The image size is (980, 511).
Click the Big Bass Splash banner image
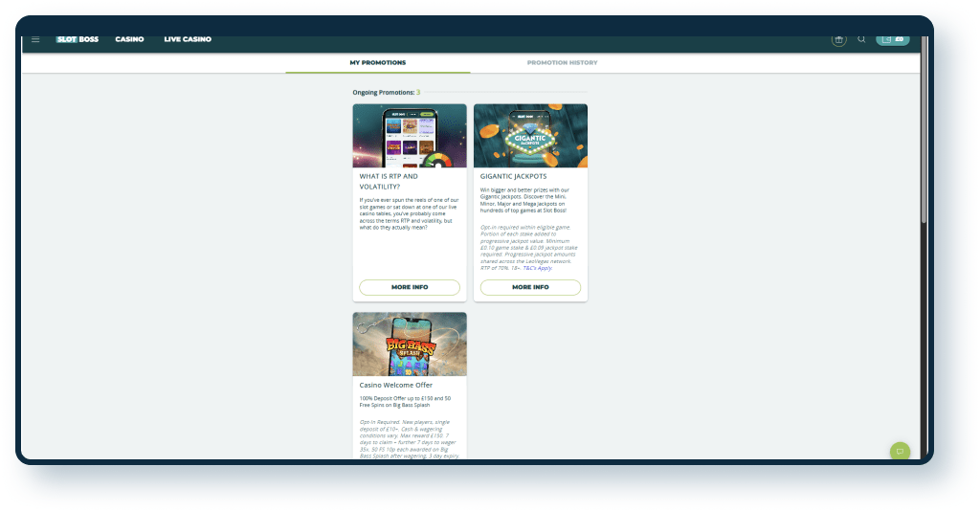point(410,344)
